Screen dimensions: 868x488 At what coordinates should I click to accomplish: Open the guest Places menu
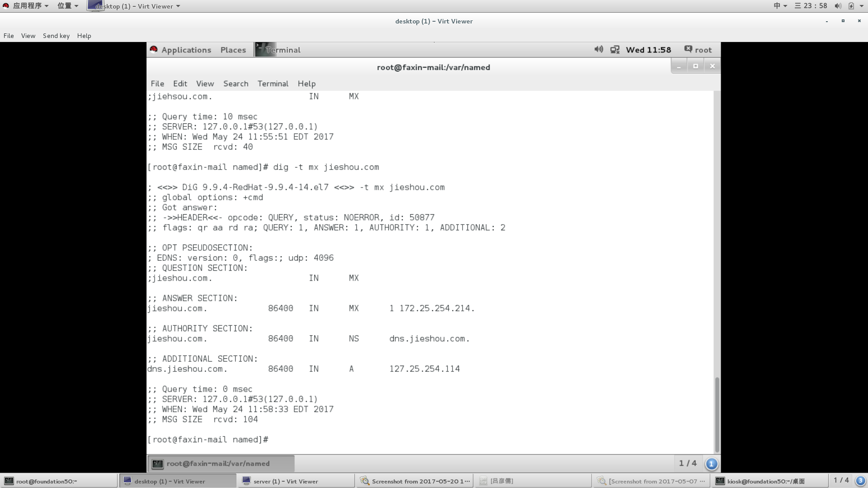tap(233, 50)
